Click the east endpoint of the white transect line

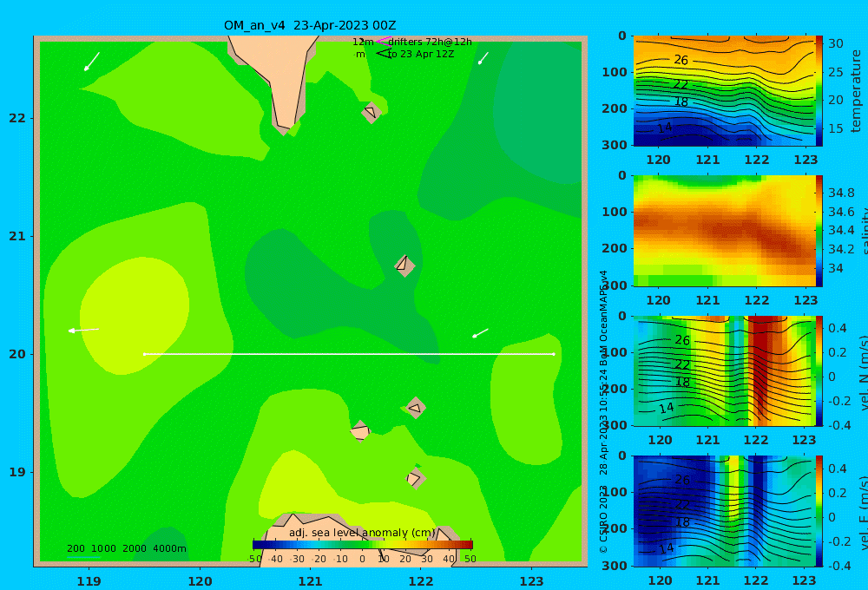click(x=554, y=354)
